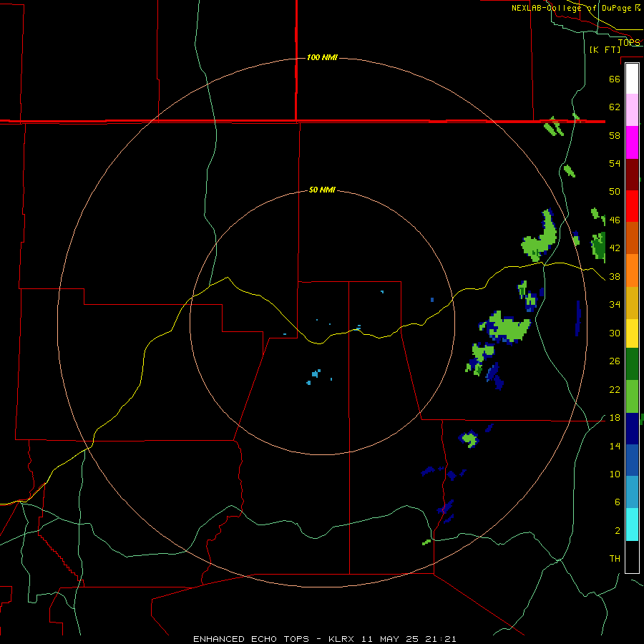Select the dark red legend swatch
Image resolution: width=644 pixels, height=644 pixels.
(632, 175)
